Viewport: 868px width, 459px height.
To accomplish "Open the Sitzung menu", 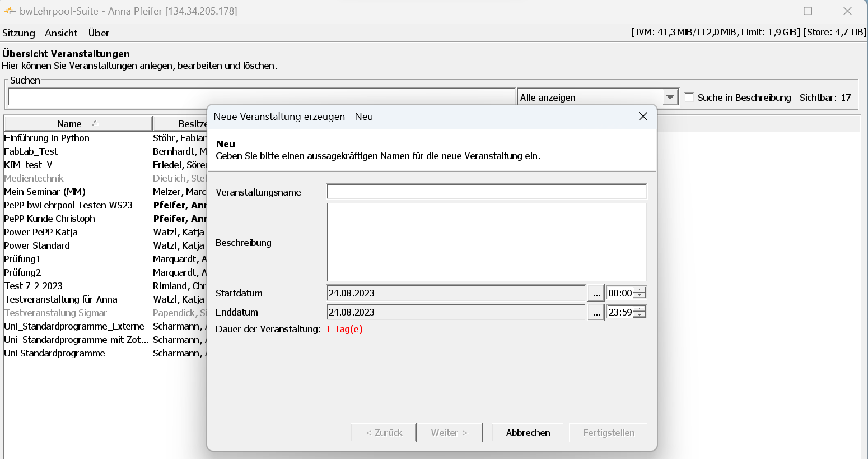I will tap(18, 33).
